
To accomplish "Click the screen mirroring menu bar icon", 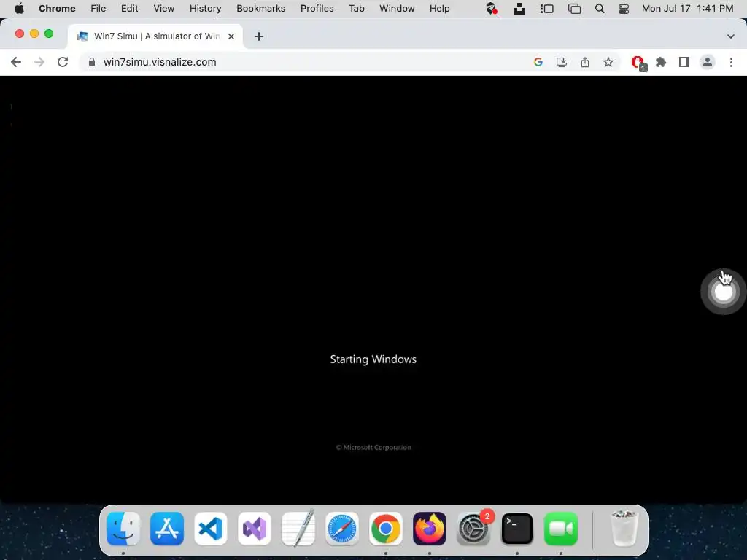I will click(575, 9).
